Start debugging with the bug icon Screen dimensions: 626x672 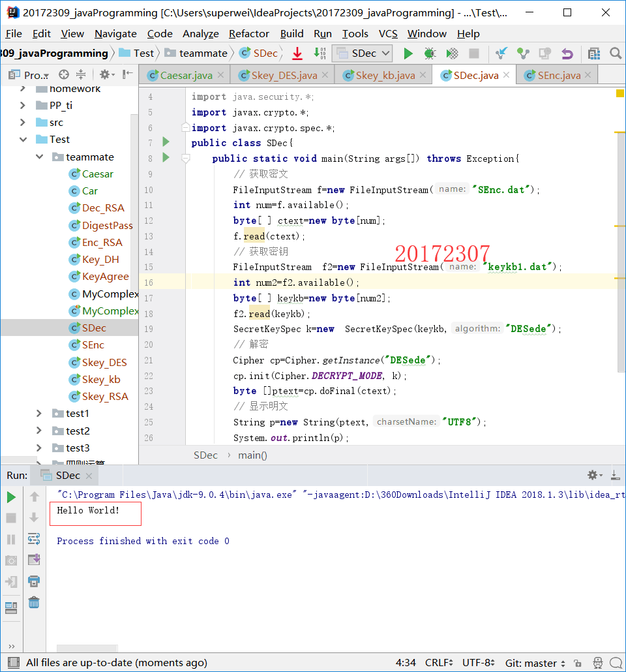[x=430, y=53]
